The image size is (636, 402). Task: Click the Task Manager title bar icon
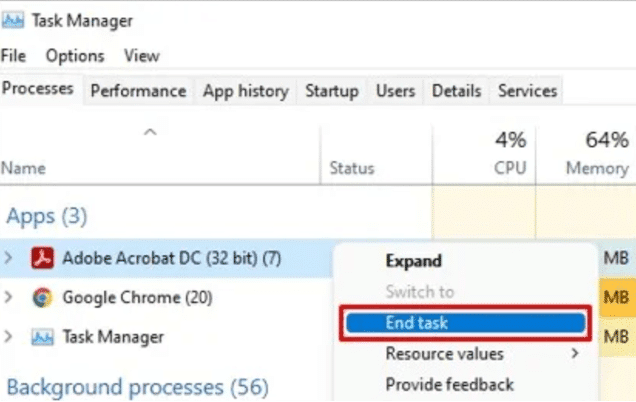tap(13, 20)
